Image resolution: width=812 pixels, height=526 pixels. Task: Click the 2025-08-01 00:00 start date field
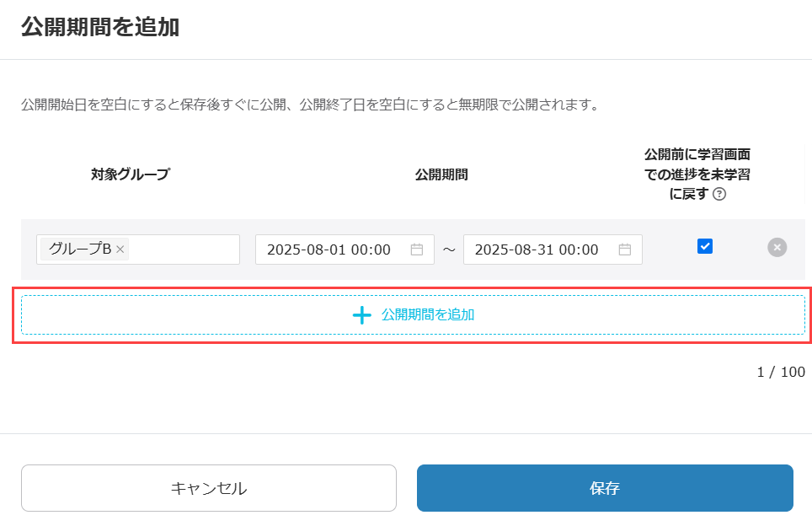click(329, 250)
